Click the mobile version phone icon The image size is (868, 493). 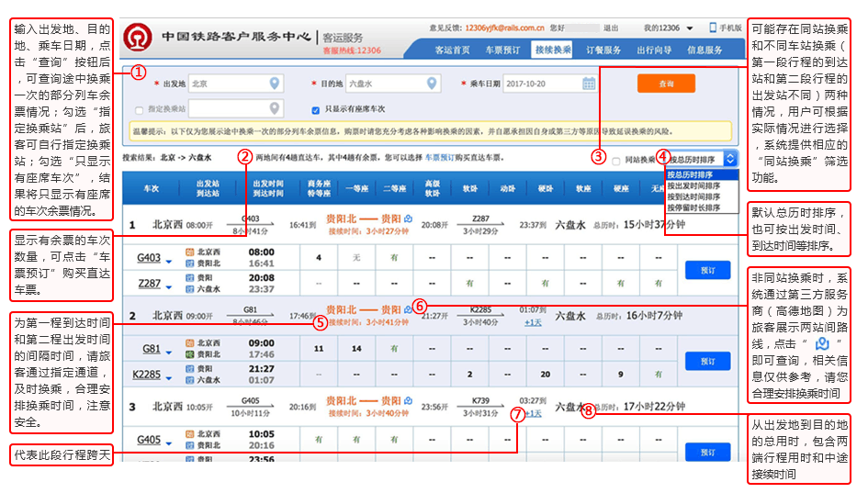point(713,28)
